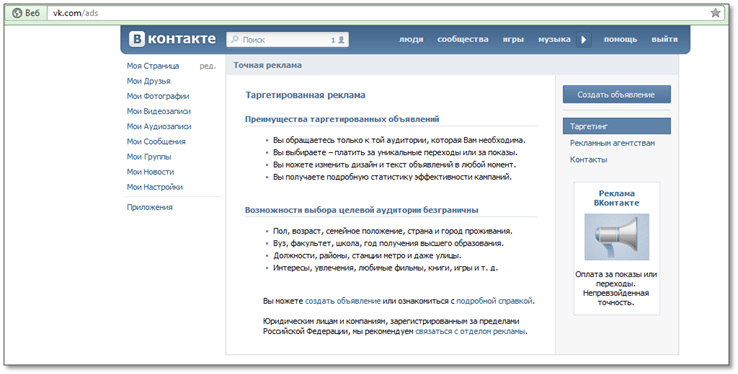Click the line Должности, районы, станции метро
Screen dimensions: 738x374
[x=367, y=255]
